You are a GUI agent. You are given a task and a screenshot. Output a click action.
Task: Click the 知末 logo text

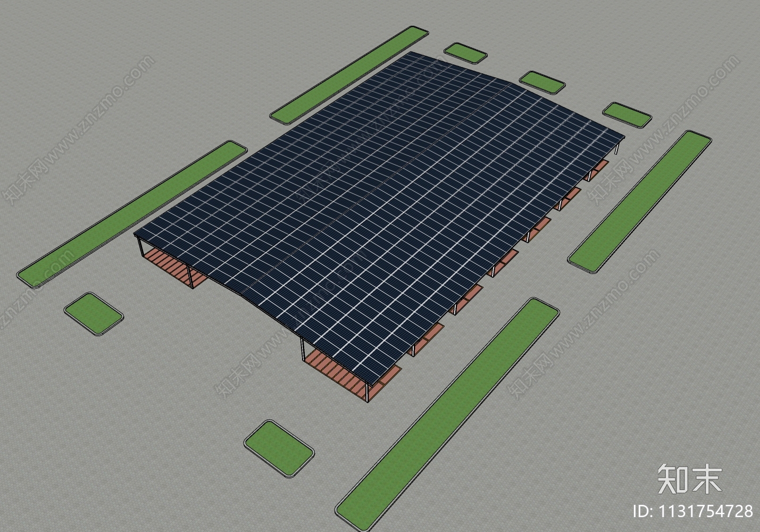(689, 479)
